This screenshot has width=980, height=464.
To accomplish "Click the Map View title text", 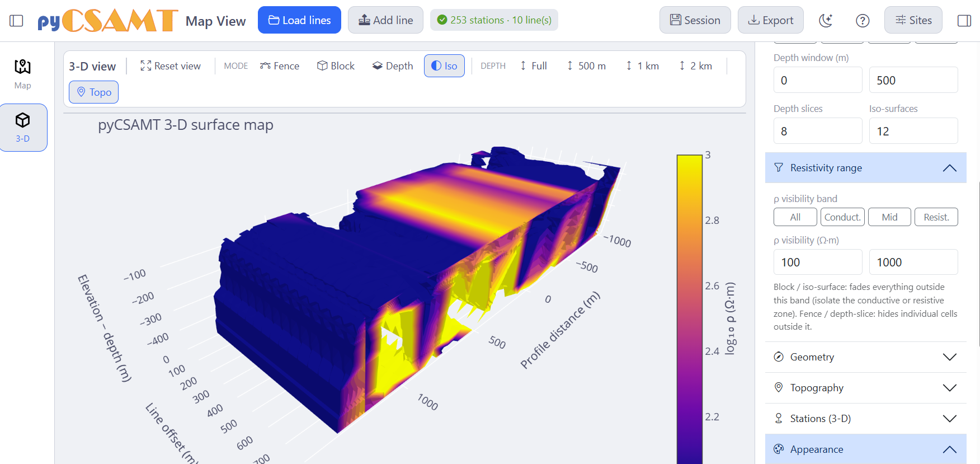I will coord(215,21).
